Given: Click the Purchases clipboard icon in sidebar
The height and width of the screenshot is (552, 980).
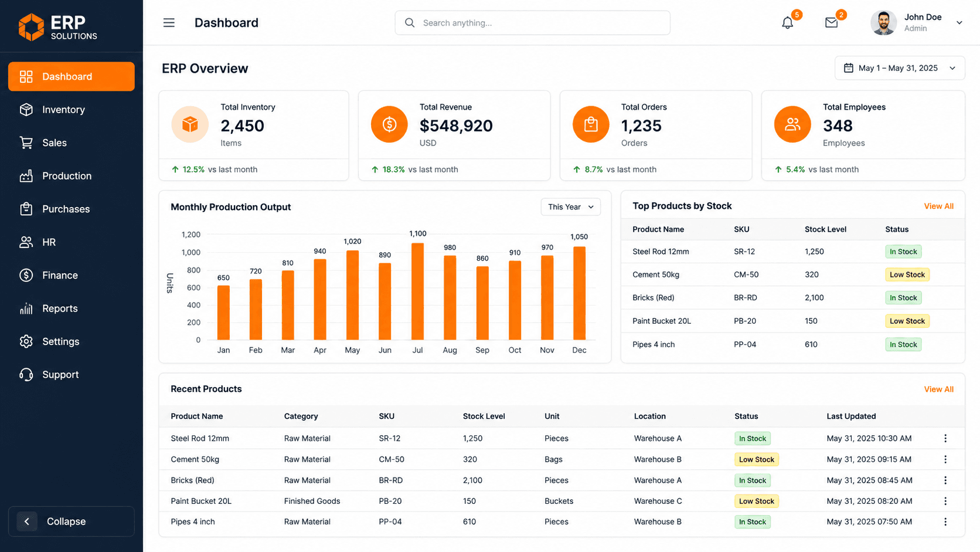Looking at the screenshot, I should pyautogui.click(x=26, y=209).
